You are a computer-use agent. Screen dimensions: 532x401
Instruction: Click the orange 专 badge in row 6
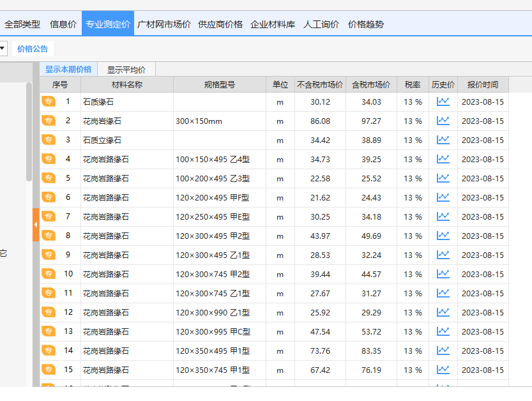pyautogui.click(x=49, y=197)
